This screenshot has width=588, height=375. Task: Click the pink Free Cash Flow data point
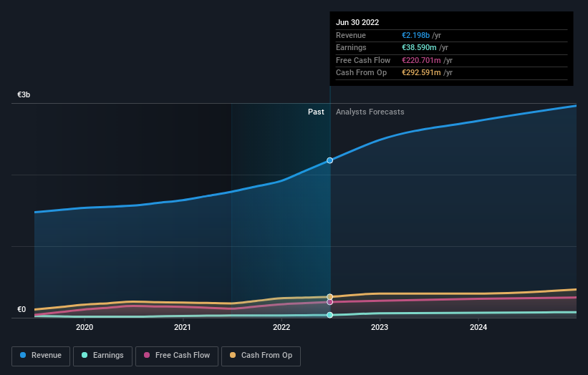click(329, 302)
